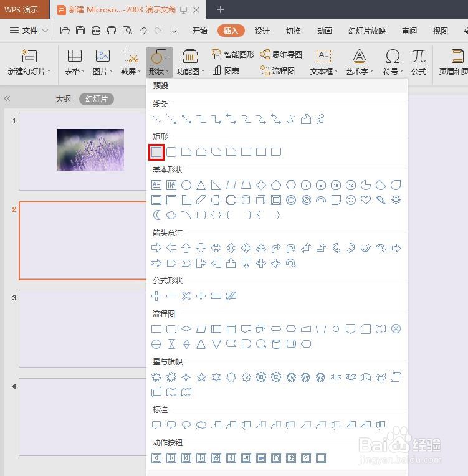Pick the smiley face shape
This screenshot has height=476, width=468.
click(351, 200)
